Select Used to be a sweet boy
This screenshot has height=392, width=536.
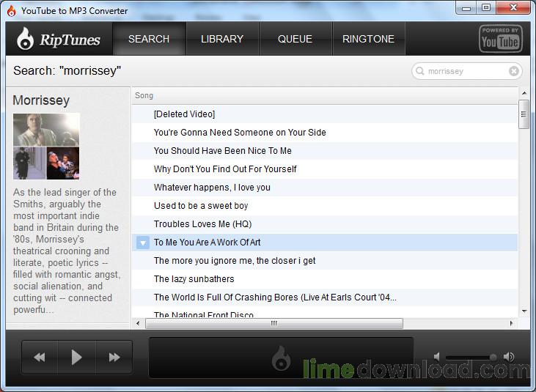[x=325, y=206]
